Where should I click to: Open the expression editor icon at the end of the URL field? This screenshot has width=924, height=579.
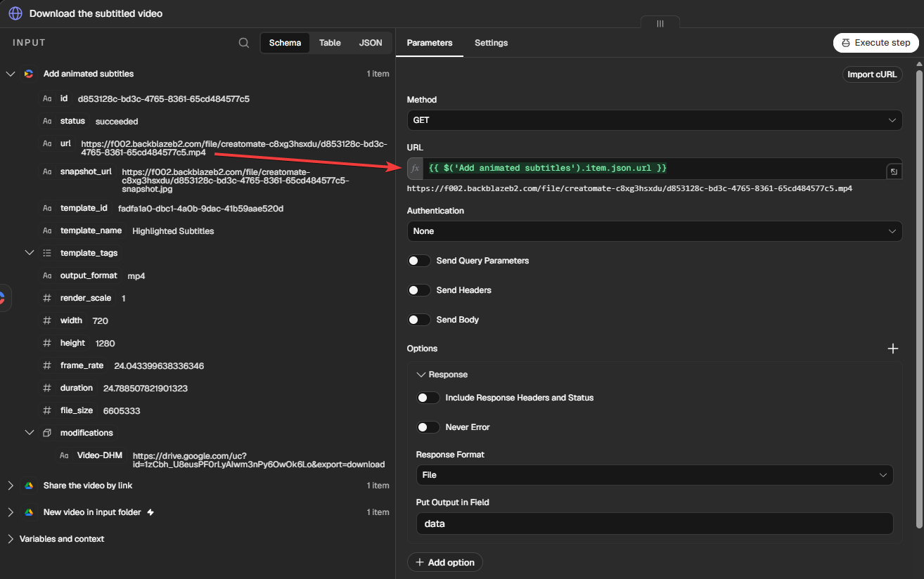[893, 171]
